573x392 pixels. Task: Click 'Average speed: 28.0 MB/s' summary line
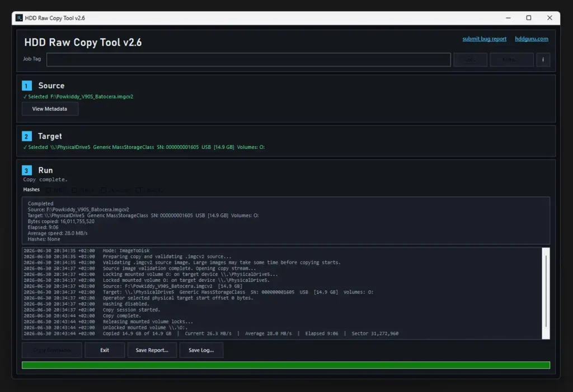pyautogui.click(x=58, y=233)
